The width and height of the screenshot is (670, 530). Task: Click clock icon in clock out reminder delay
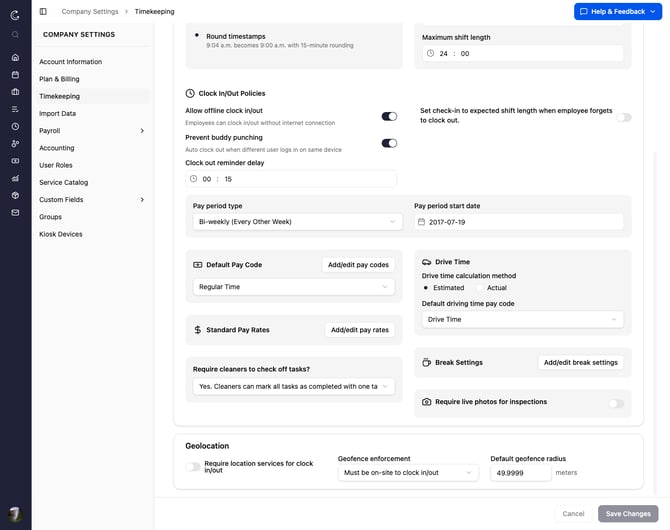pos(194,179)
